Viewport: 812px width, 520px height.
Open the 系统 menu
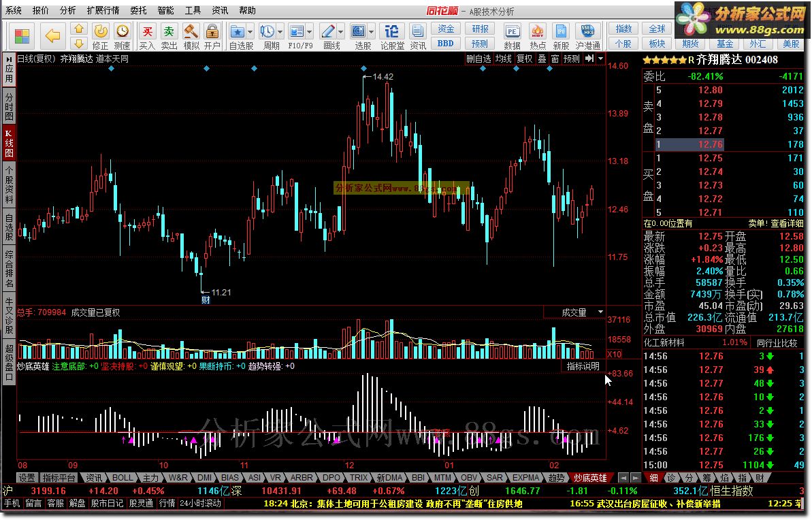coord(14,10)
